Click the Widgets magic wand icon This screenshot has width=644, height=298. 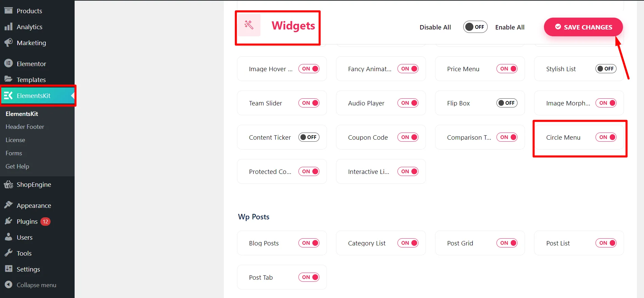tap(249, 25)
